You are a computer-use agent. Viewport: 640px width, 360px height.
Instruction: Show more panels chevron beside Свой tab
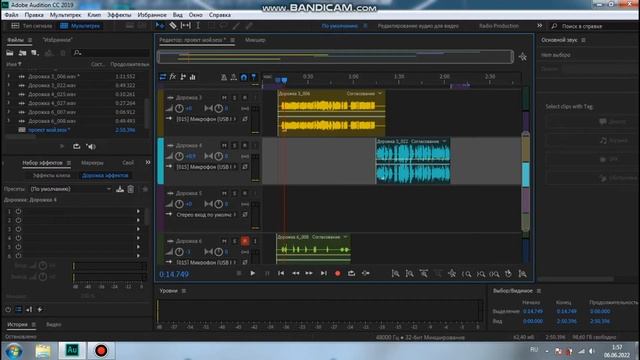click(148, 162)
